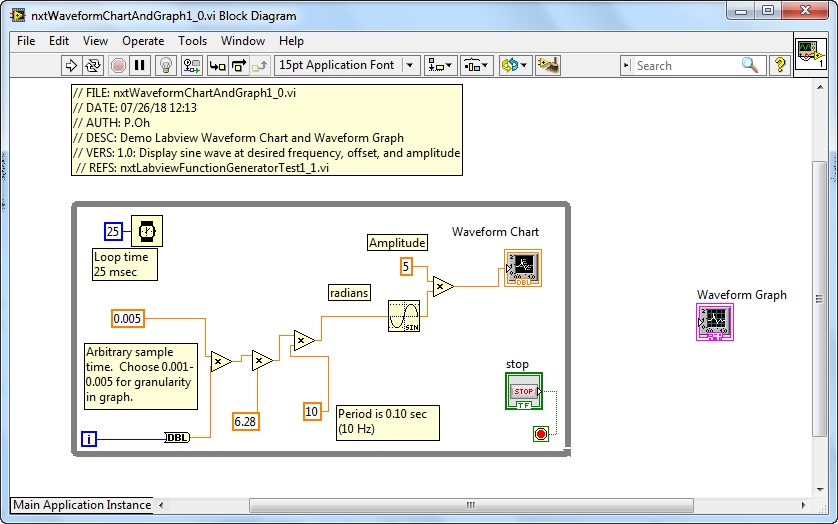Click horizontal scrollbar right arrow

[x=803, y=505]
